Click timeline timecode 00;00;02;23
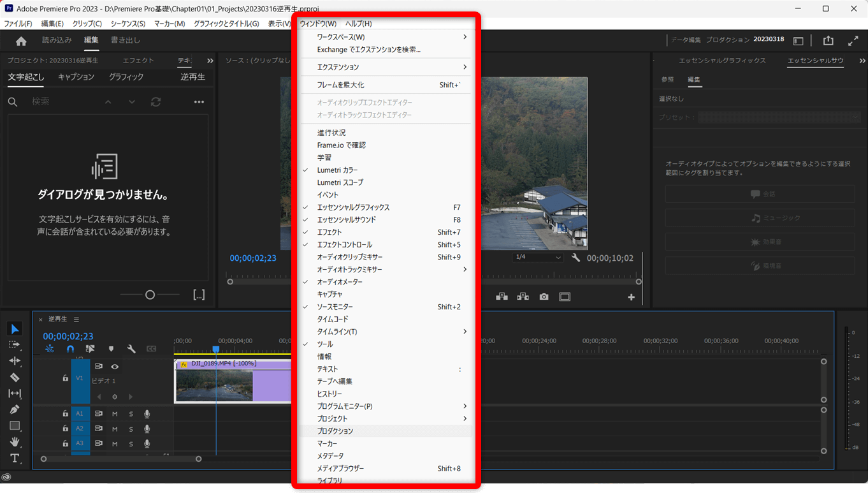 (x=68, y=336)
